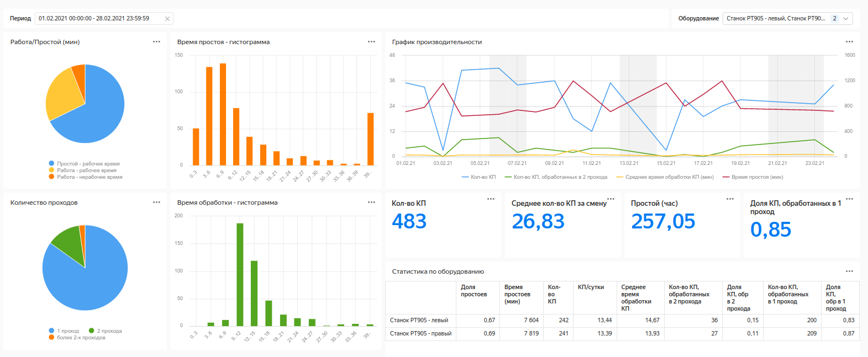Toggle Среднее время обработки КП legend item
Image resolution: width=868 pixels, height=357 pixels.
[665, 177]
